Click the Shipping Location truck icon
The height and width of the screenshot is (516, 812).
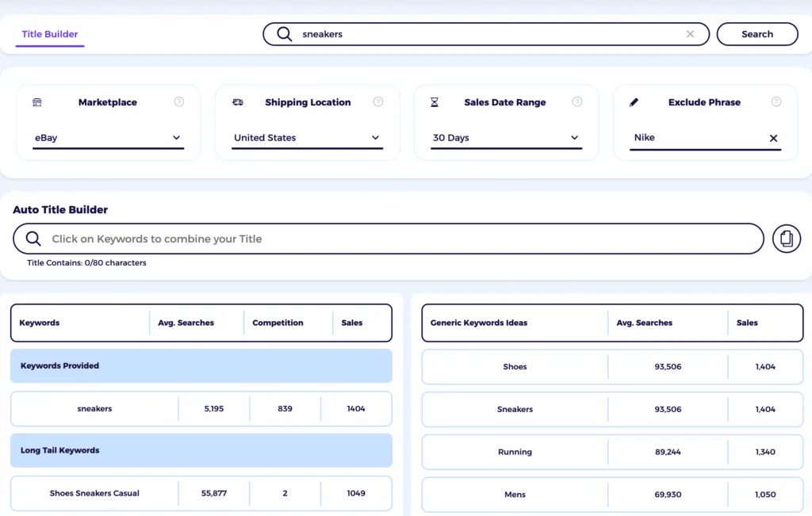[236, 101]
